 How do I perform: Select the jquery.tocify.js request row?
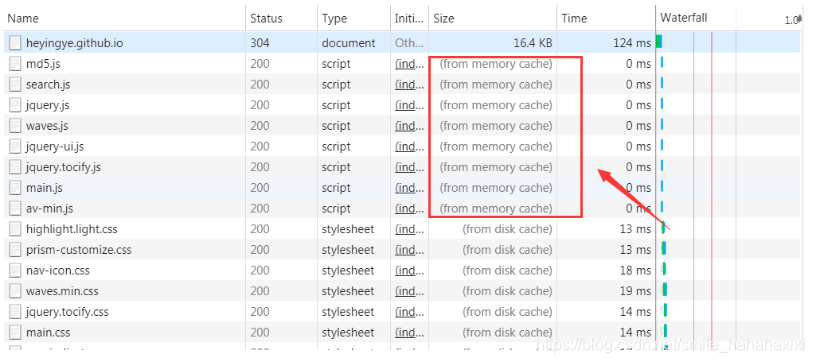(x=401, y=167)
